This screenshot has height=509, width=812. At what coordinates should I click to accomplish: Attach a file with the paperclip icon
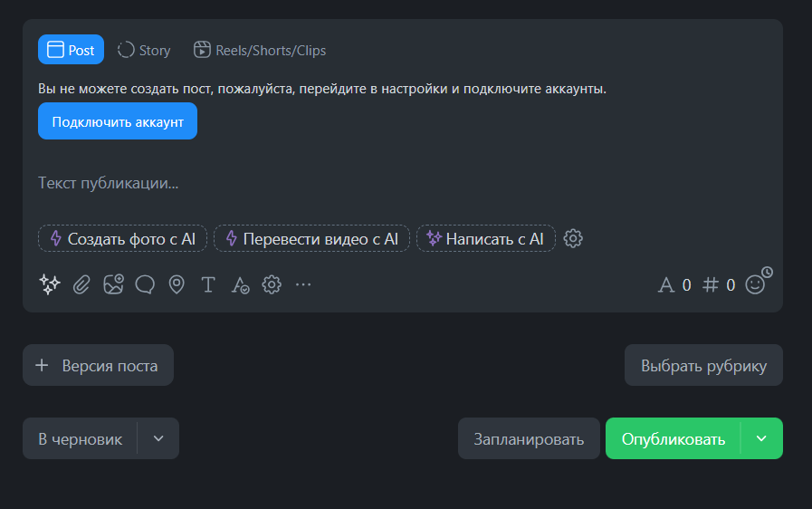[x=81, y=284]
